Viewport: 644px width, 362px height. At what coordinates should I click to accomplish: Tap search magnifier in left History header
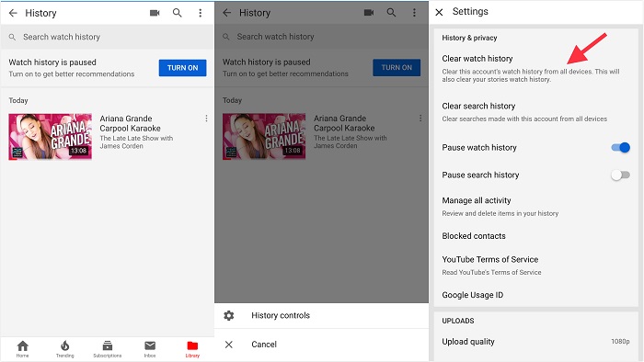[x=177, y=13]
